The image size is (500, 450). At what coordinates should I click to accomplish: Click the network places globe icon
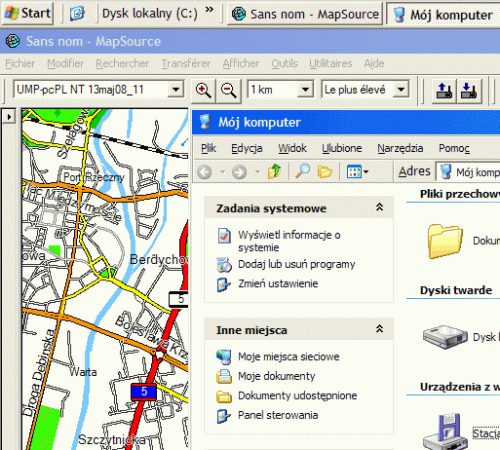tap(224, 357)
